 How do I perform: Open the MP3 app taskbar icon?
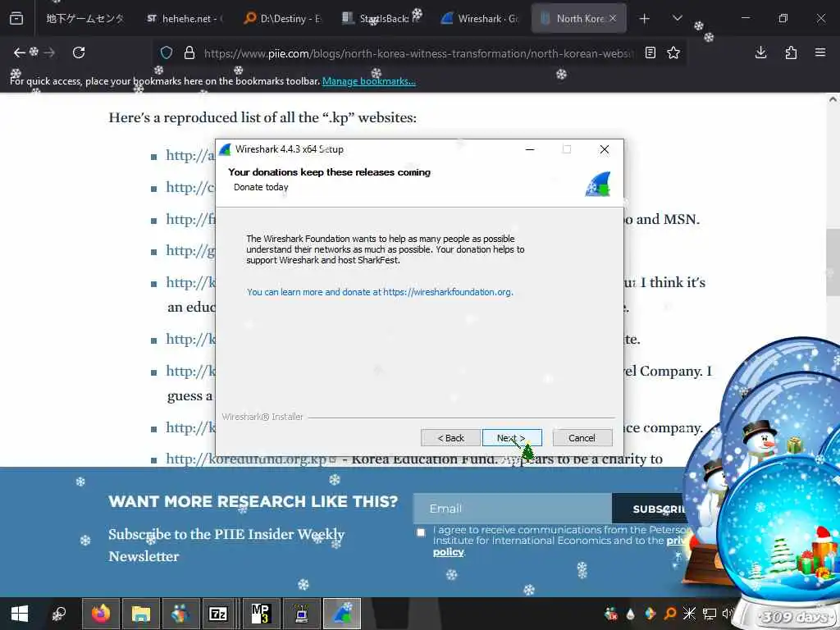261,614
